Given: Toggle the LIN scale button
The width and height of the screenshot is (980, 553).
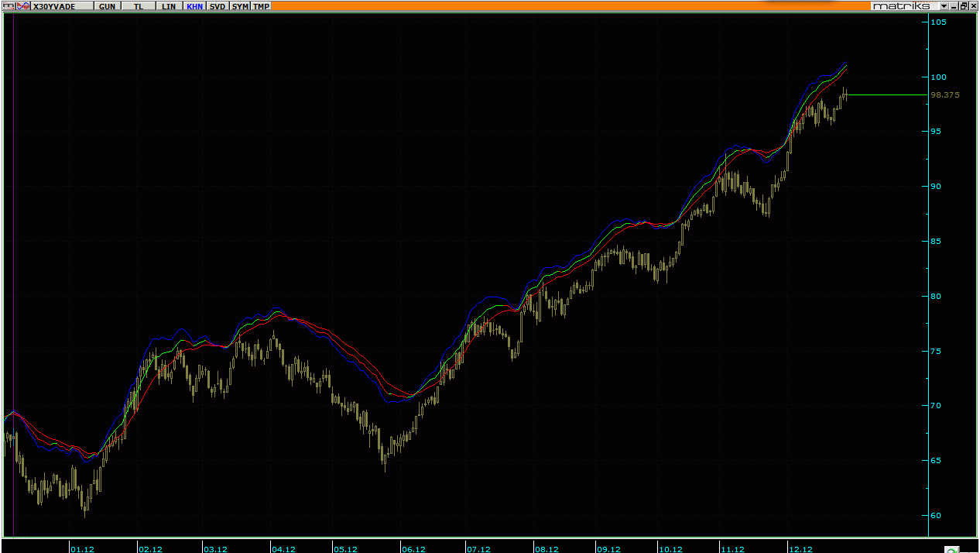Looking at the screenshot, I should pyautogui.click(x=169, y=5).
